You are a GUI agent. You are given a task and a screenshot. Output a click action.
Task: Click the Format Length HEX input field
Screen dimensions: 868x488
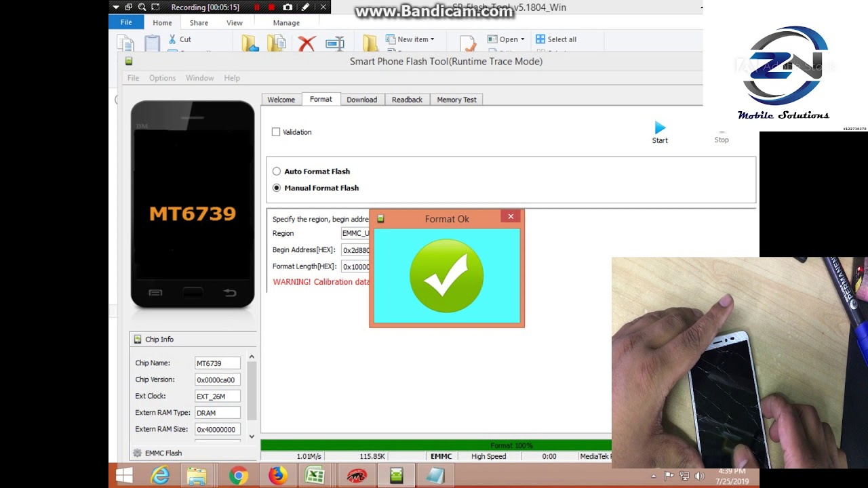coord(355,266)
